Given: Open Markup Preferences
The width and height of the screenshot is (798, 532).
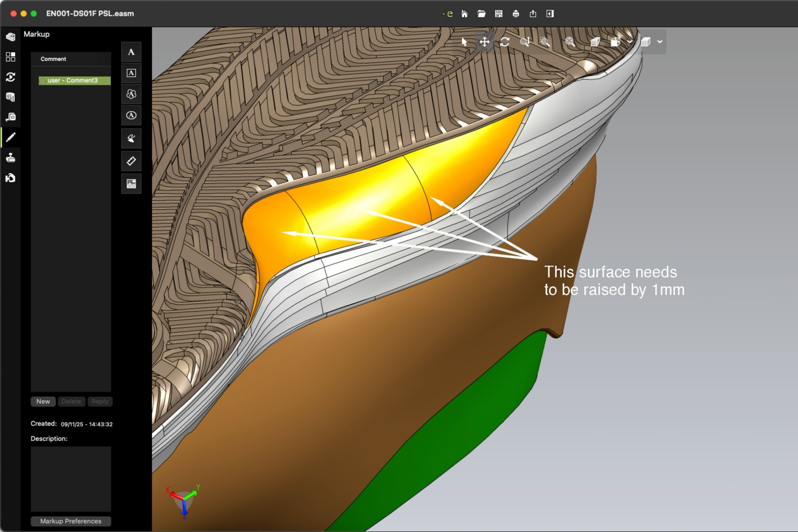Looking at the screenshot, I should click(x=71, y=521).
